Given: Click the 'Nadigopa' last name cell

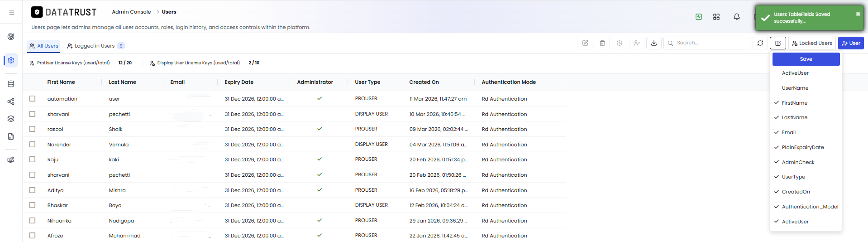Looking at the screenshot, I should 121,221.
